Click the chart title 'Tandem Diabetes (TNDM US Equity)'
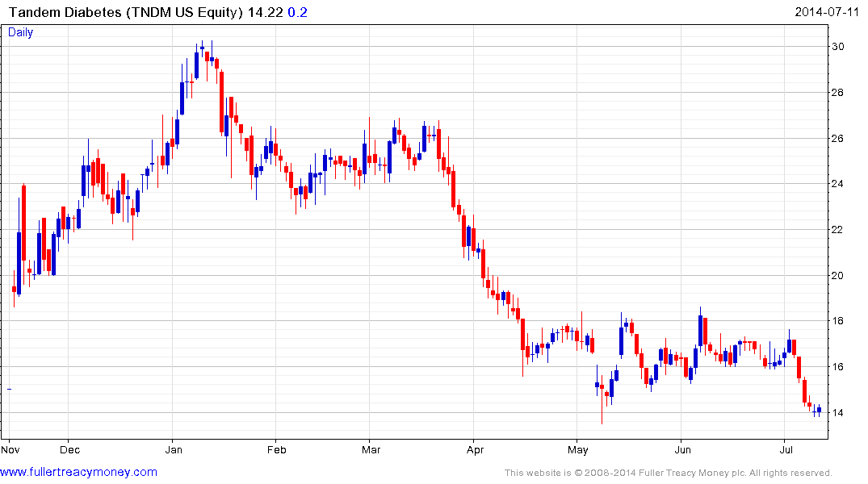 pyautogui.click(x=126, y=12)
